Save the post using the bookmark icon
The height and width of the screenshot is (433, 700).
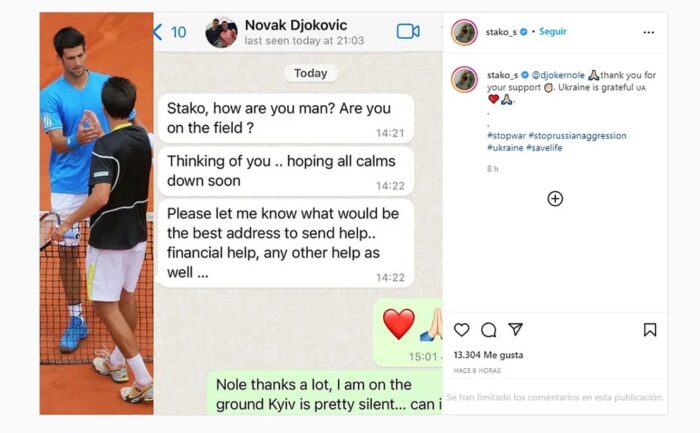click(x=650, y=330)
